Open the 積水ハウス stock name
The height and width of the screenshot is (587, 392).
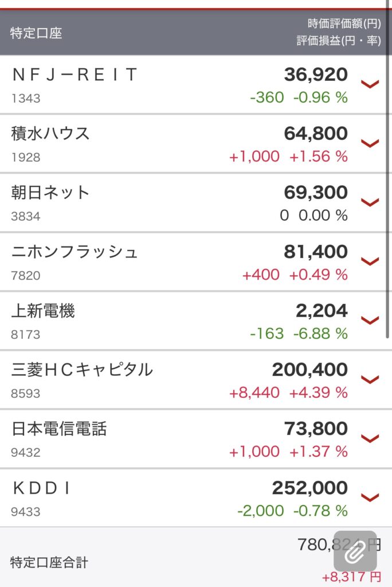point(50,134)
